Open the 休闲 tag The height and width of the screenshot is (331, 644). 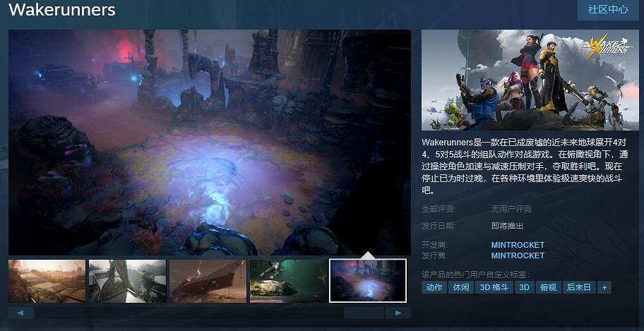[461, 287]
